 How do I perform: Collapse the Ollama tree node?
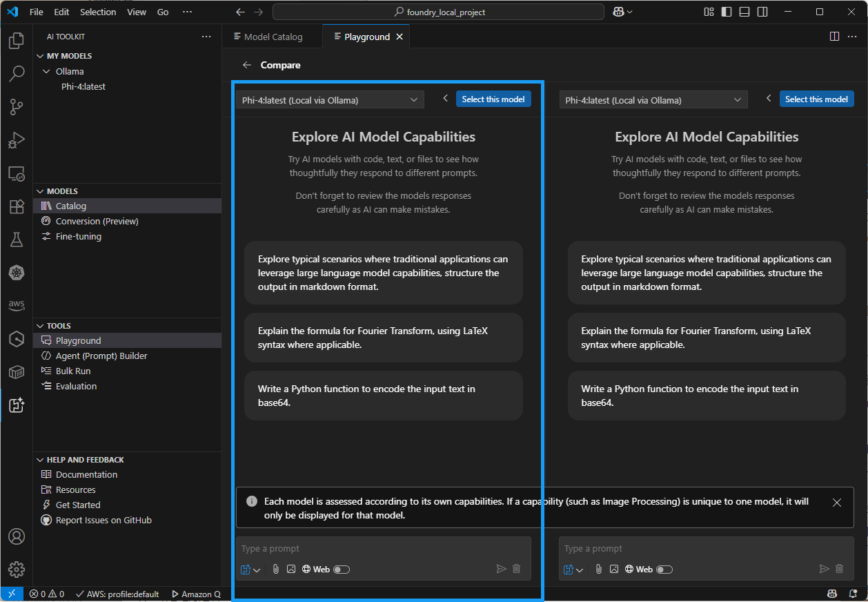click(46, 71)
